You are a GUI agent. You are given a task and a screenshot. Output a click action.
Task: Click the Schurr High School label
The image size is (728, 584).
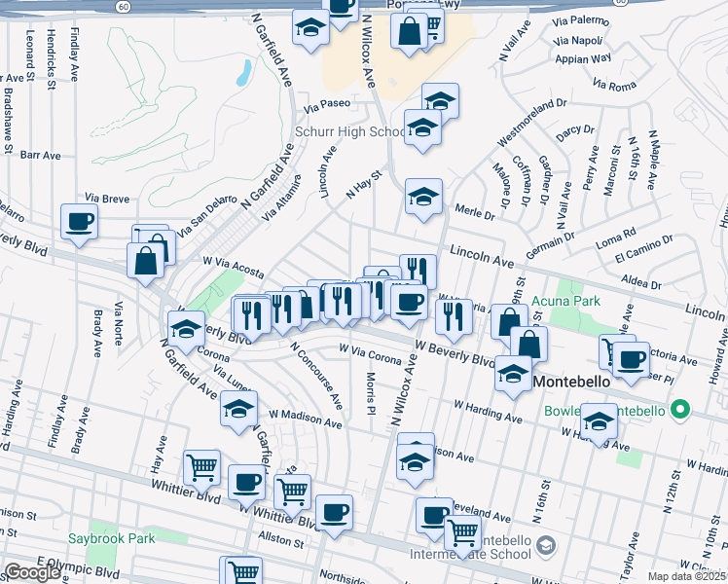click(x=350, y=131)
